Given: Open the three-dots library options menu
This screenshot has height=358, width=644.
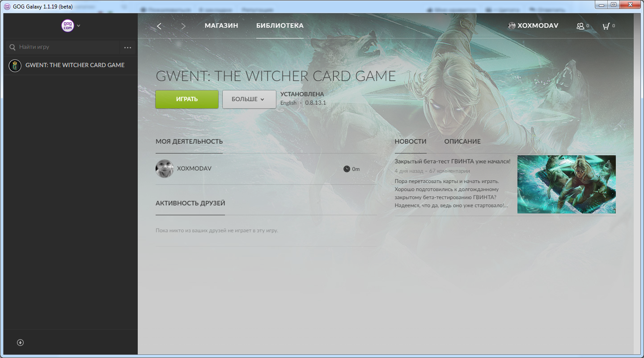Looking at the screenshot, I should coord(128,47).
